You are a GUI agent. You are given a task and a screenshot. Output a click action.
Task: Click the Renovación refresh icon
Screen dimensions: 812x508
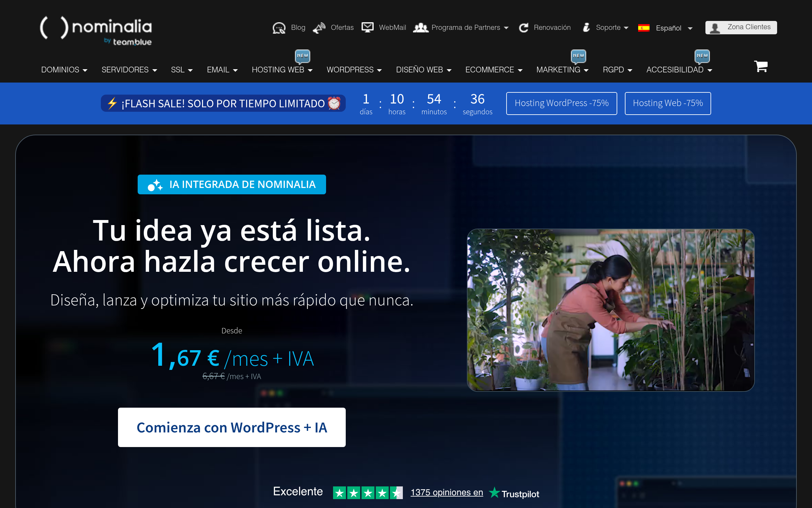tap(523, 28)
